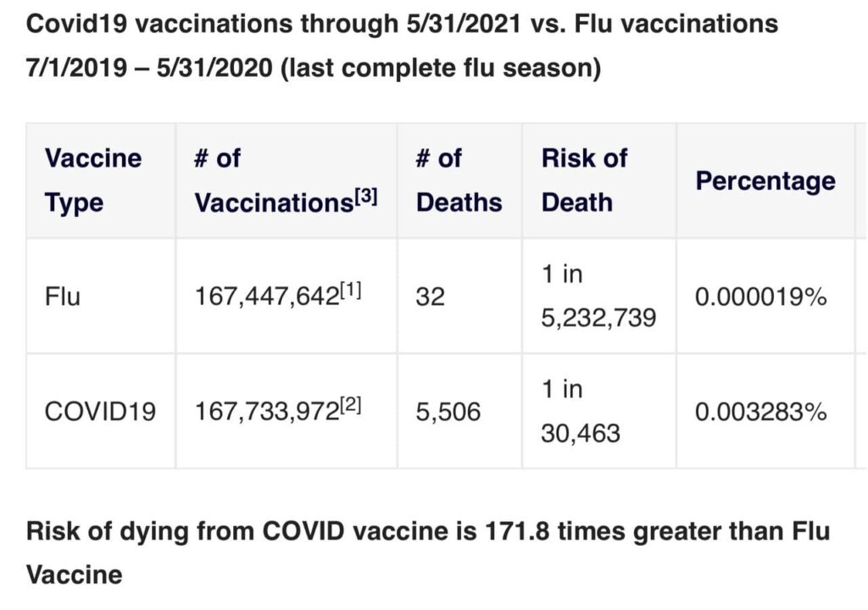Open footnote [3] in the Vaccinations header
The height and width of the screenshot is (610, 868).
(365, 195)
